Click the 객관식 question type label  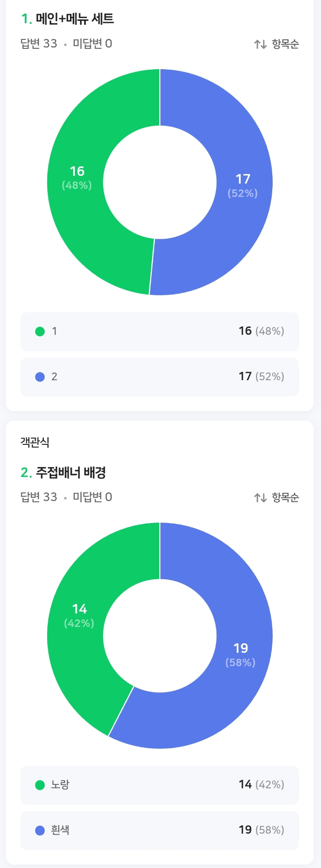click(35, 442)
